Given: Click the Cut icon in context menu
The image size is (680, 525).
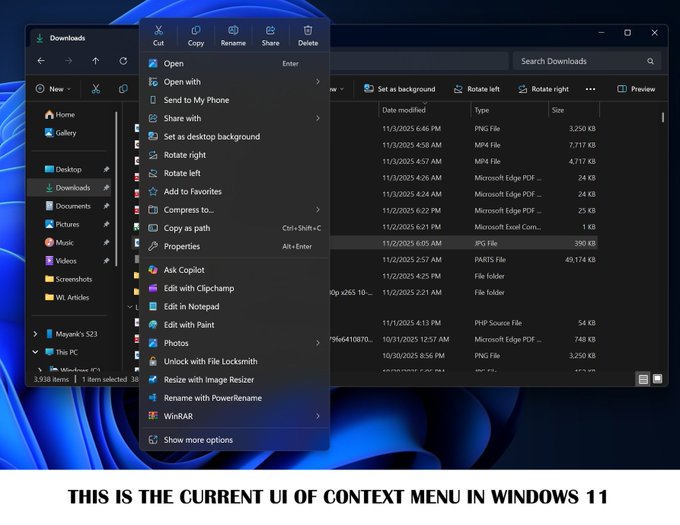Looking at the screenshot, I should click(158, 35).
